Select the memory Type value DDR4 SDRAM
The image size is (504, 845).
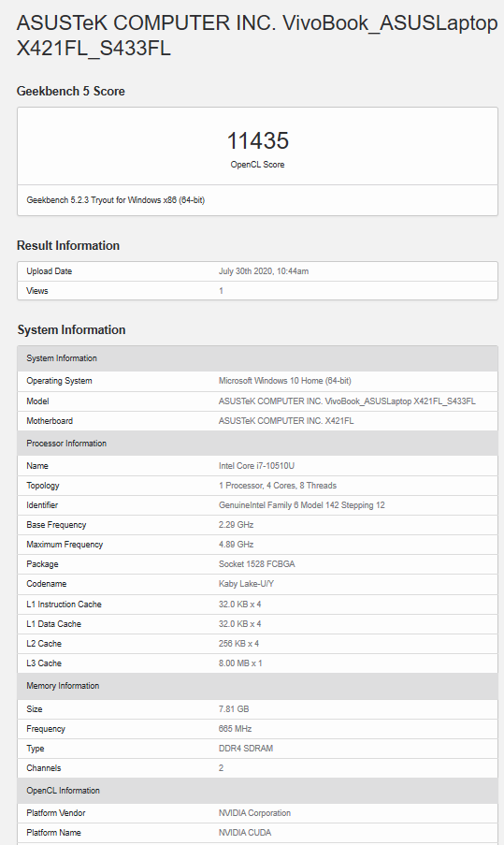(246, 748)
